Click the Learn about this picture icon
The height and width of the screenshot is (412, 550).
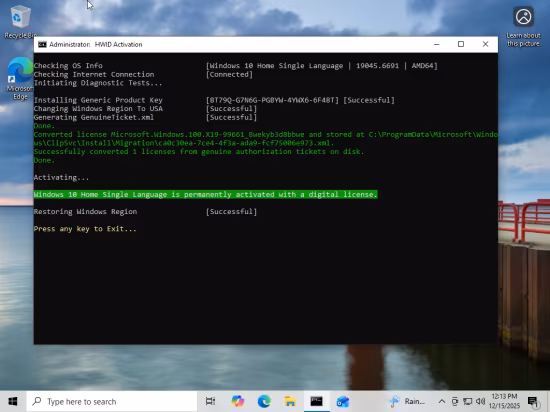[x=523, y=27]
